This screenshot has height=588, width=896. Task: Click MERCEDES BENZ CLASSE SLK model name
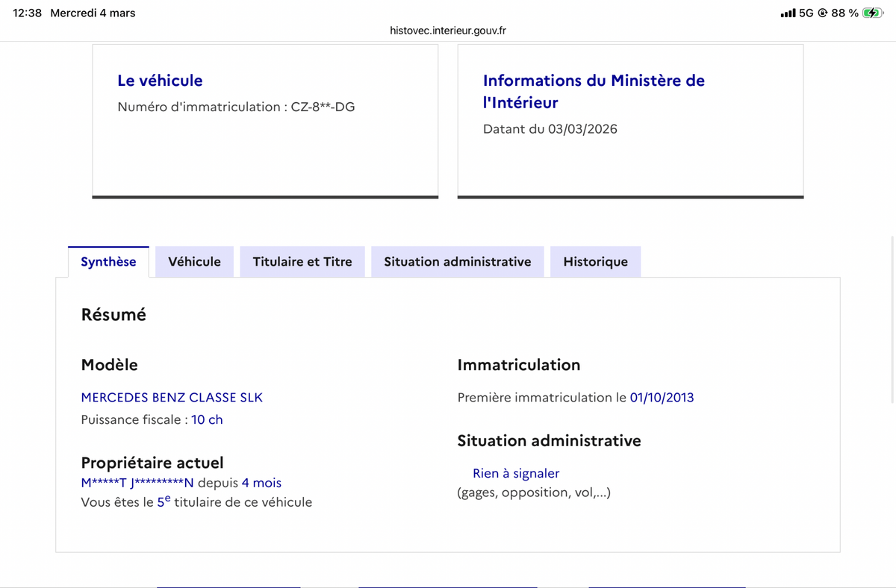click(x=172, y=398)
